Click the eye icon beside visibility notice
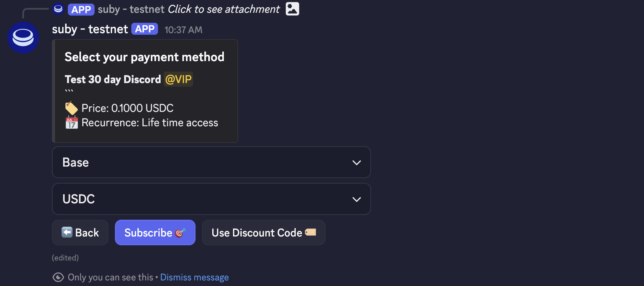Image resolution: width=644 pixels, height=286 pixels. (58, 277)
